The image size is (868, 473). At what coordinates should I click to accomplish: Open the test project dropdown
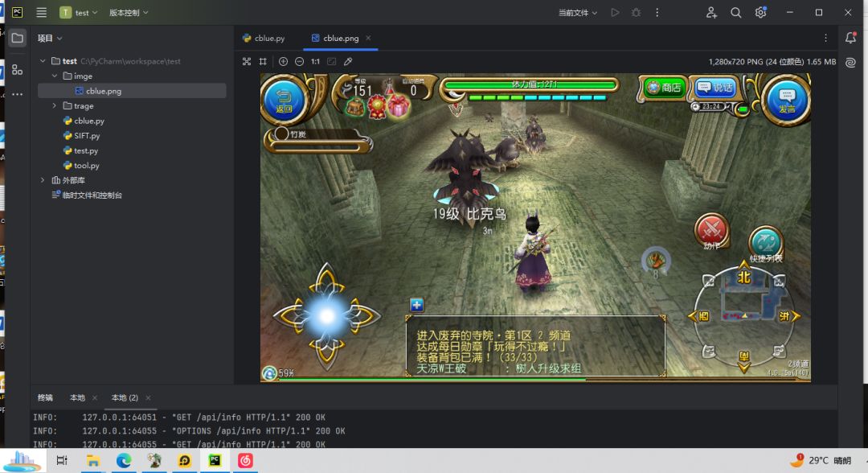tap(79, 12)
